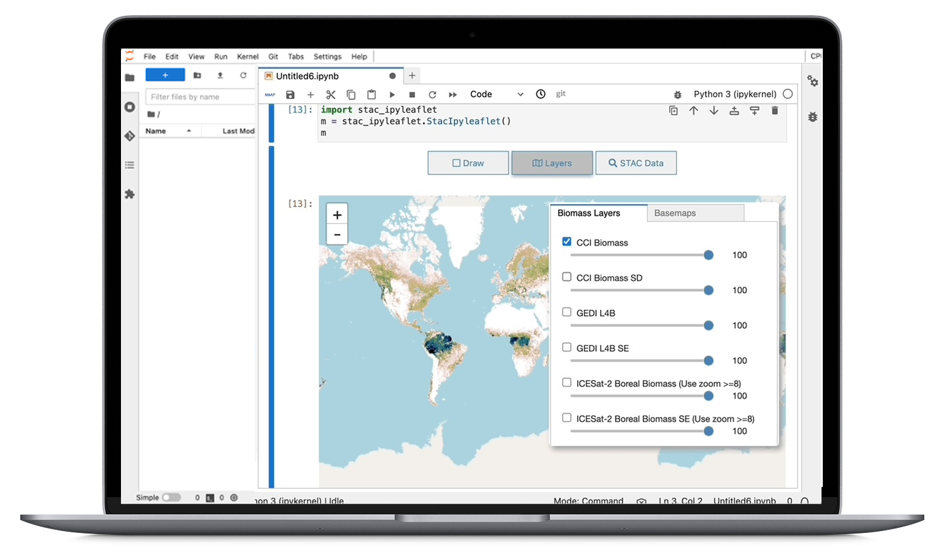The width and height of the screenshot is (945, 560).
Task: Upload files using the upload arrow icon
Action: coord(220,75)
